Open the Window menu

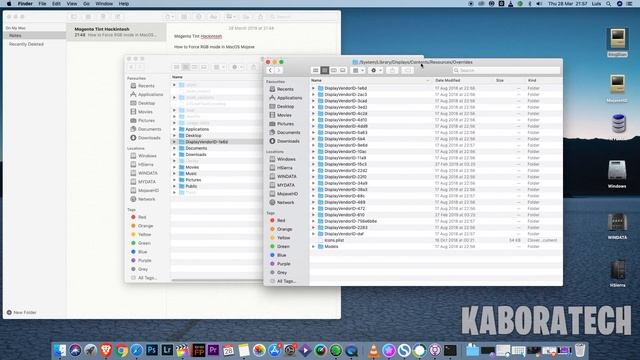[104, 4]
